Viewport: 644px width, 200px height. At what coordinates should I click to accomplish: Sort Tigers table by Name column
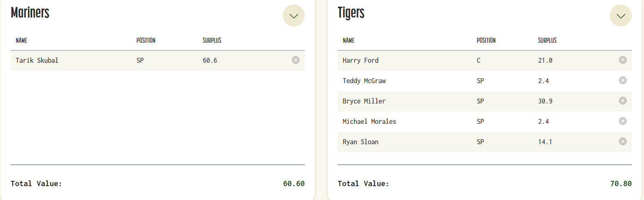348,40
